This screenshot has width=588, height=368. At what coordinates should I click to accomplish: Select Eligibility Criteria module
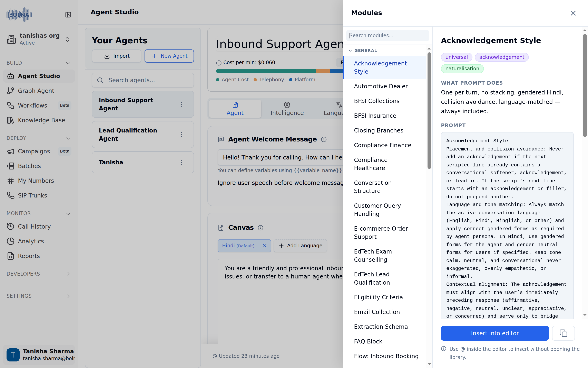[385, 297]
